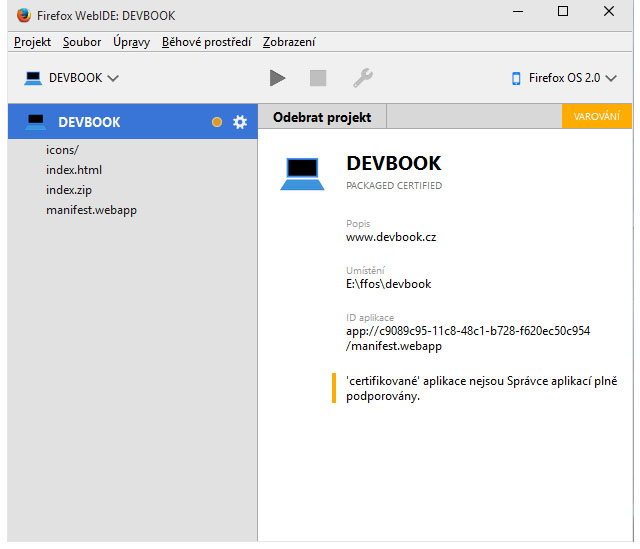
Task: Click the orange status dot in sidebar
Action: click(217, 122)
